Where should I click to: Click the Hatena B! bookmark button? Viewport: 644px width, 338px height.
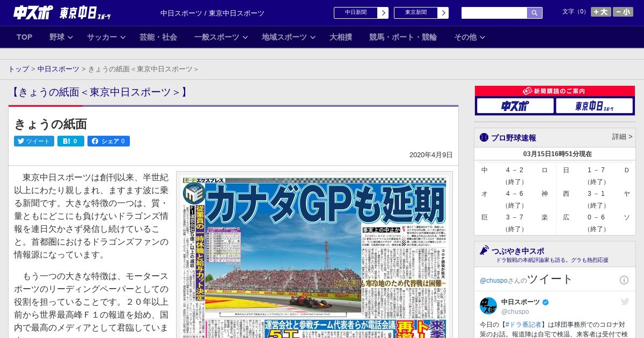click(x=71, y=141)
